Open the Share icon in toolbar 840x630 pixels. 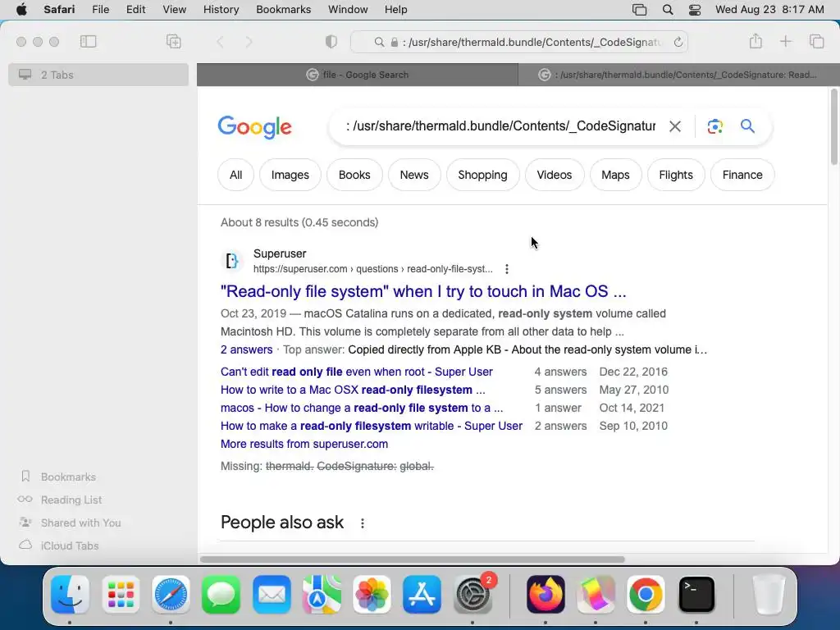(756, 41)
